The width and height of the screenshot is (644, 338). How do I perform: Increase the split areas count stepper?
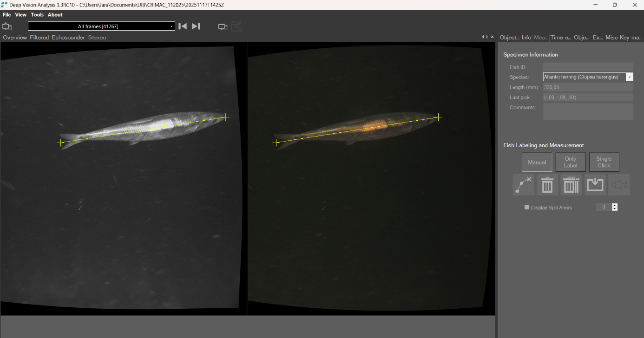(615, 205)
